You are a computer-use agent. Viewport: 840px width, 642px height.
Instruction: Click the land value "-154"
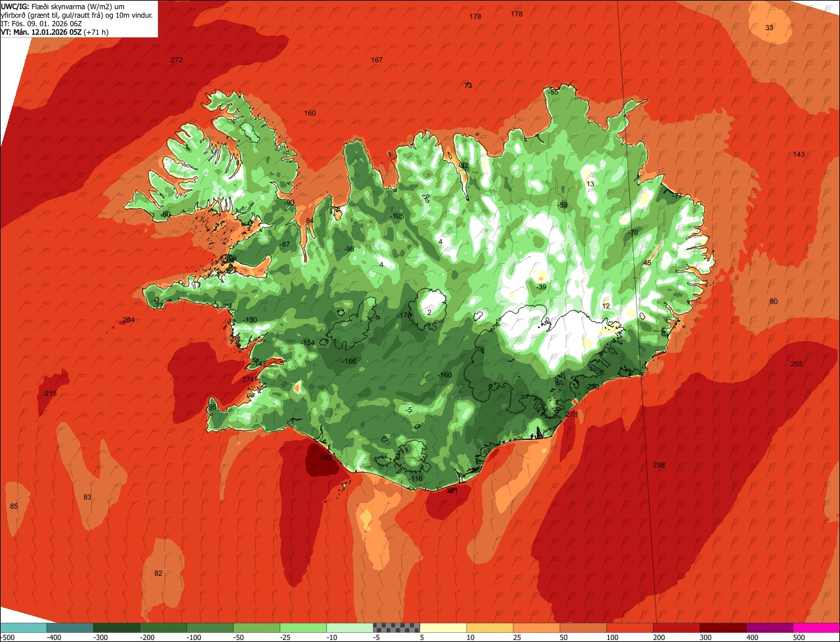click(308, 343)
